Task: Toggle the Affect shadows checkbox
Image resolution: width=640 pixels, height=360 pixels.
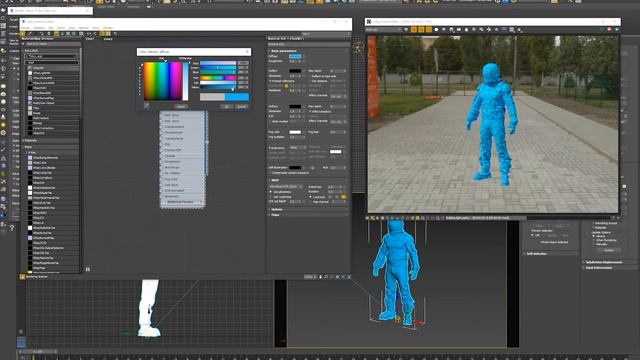Action: [310, 111]
